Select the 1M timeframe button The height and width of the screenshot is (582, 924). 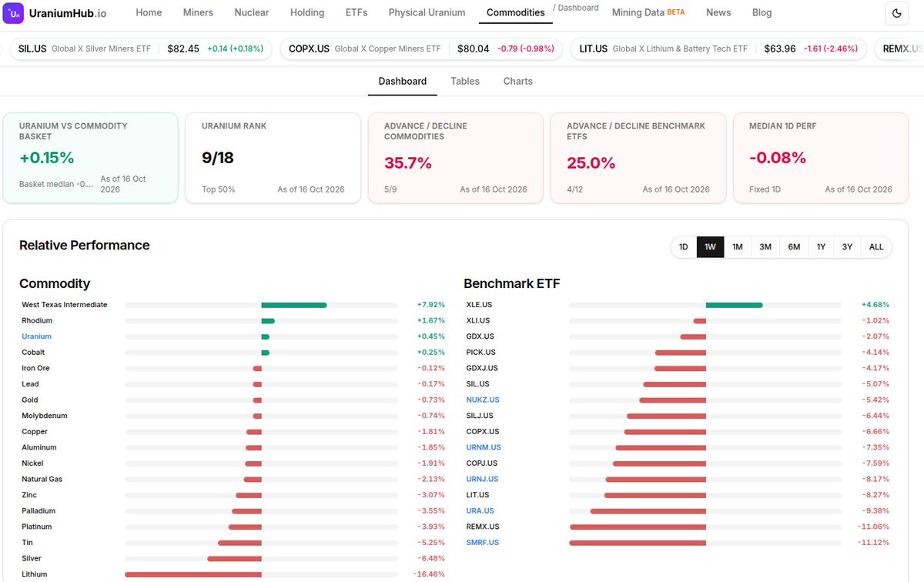(x=738, y=247)
